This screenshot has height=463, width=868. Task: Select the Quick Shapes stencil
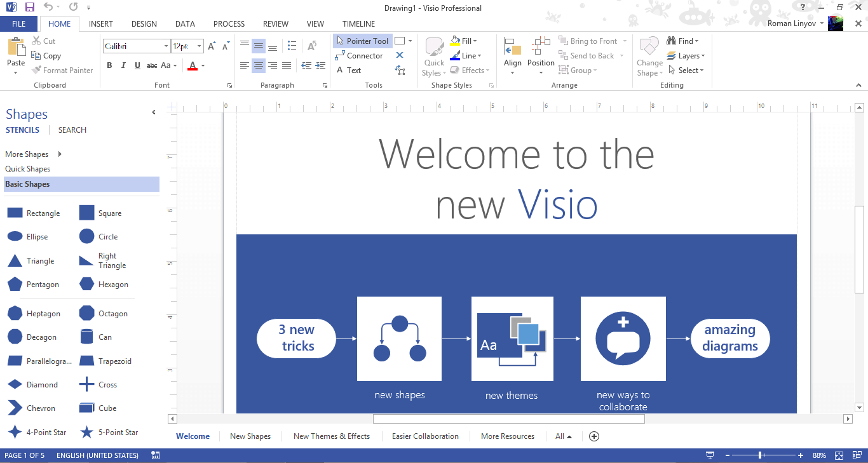[28, 169]
